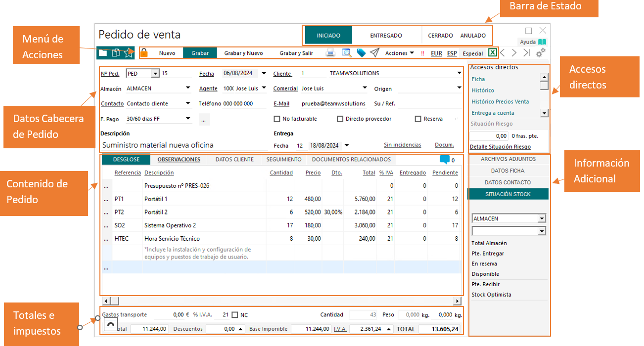This screenshot has width=644, height=346.
Task: Open the Almacén dropdown in the header
Action: click(x=188, y=88)
